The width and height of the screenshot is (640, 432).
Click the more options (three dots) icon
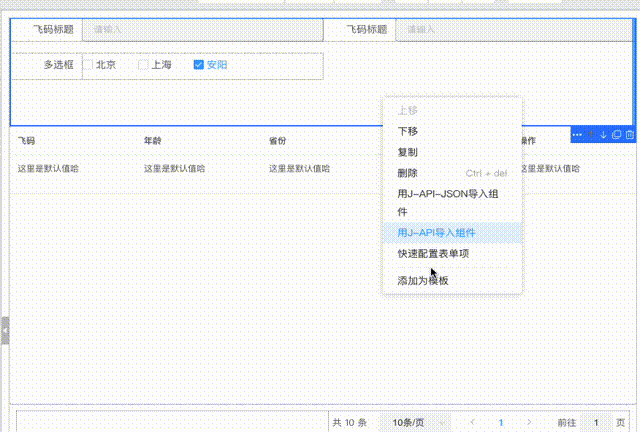[577, 135]
